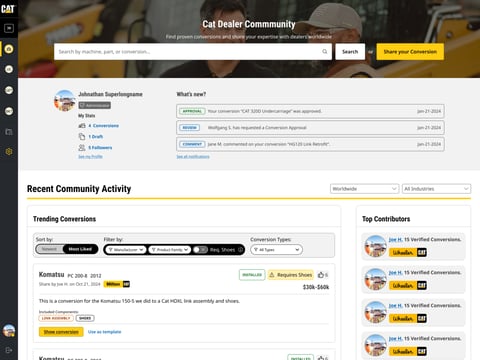Click the Johnathan Superlongname profile picture
Screen dimensions: 480x360
[65, 101]
